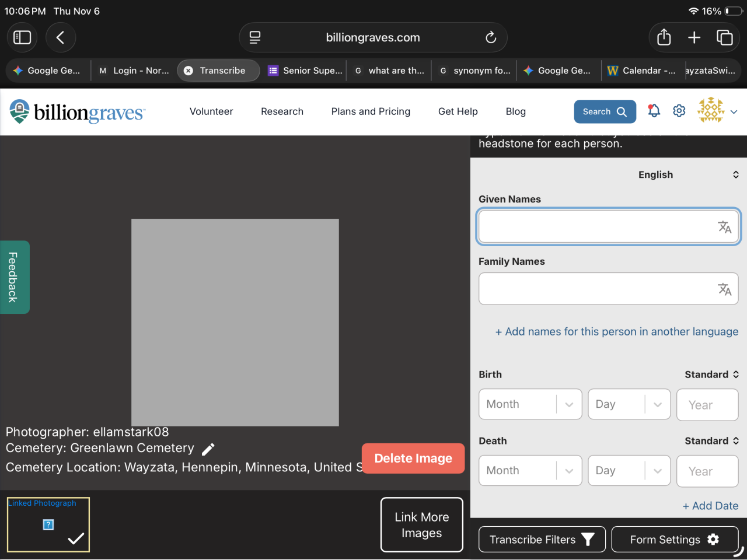The width and height of the screenshot is (747, 560).
Task: Open Transcribe Filters
Action: [x=542, y=540]
